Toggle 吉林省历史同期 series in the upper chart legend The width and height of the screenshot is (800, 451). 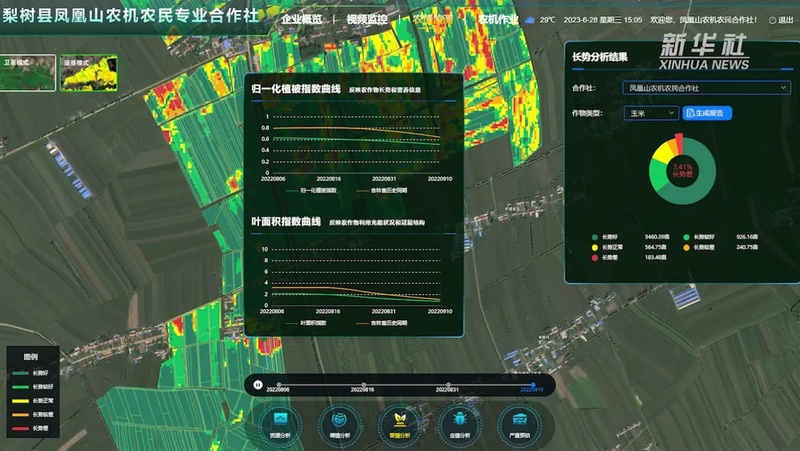382,191
